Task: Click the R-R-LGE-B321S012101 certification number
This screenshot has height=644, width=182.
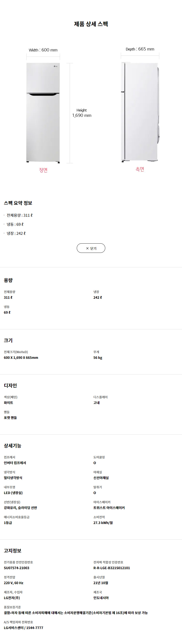Action: pyautogui.click(x=111, y=568)
